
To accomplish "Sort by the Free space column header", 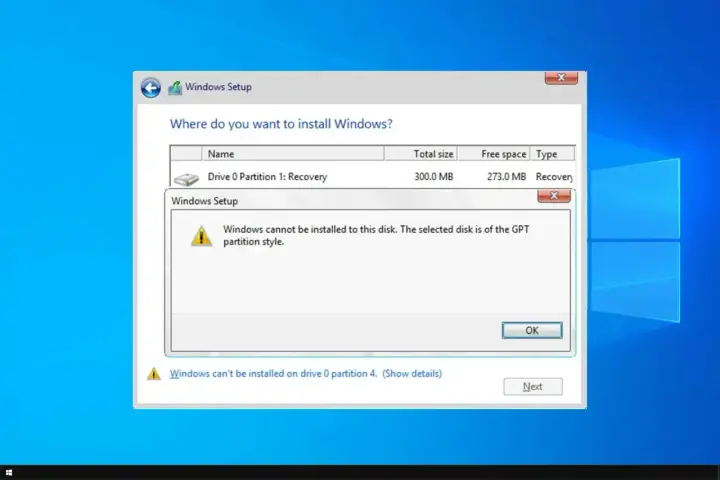I will (x=494, y=153).
